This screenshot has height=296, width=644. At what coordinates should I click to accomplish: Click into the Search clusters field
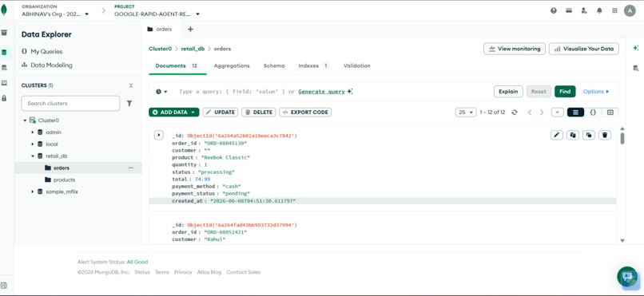click(70, 103)
